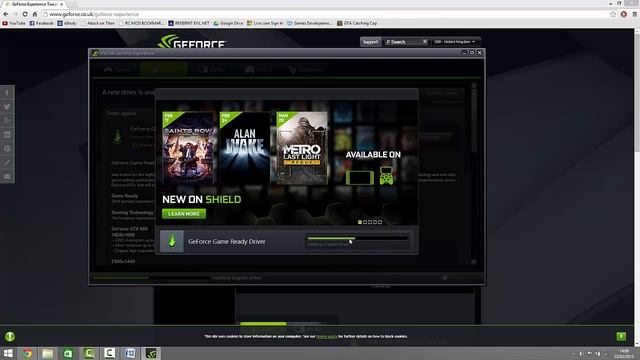Open the red extension icon in Chrome toolbar

point(624,14)
